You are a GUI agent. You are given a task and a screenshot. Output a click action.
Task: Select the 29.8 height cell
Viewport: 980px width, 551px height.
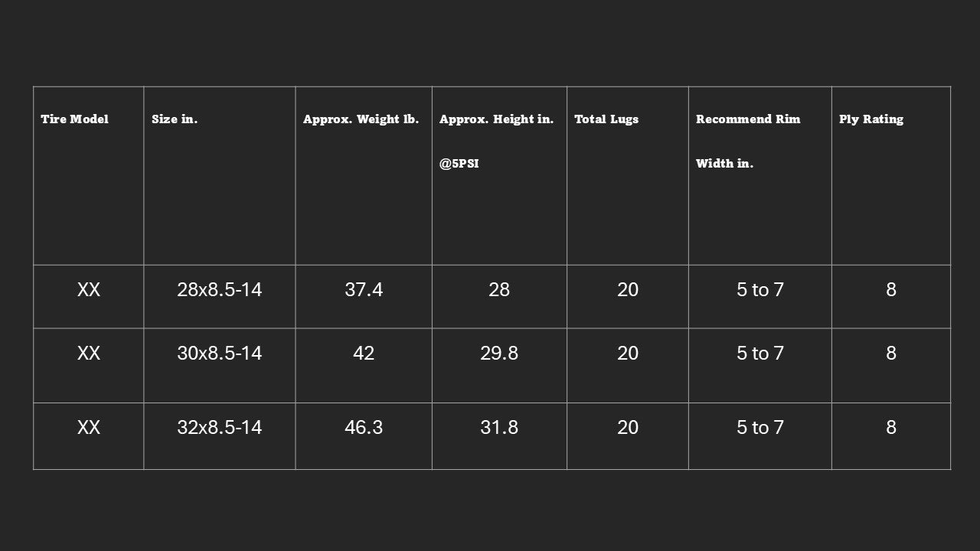tap(499, 354)
